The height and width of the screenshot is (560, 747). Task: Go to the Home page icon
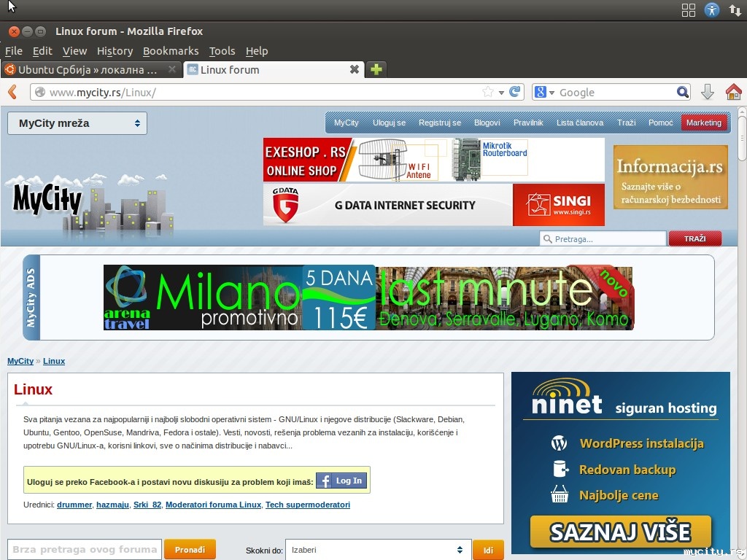[734, 91]
